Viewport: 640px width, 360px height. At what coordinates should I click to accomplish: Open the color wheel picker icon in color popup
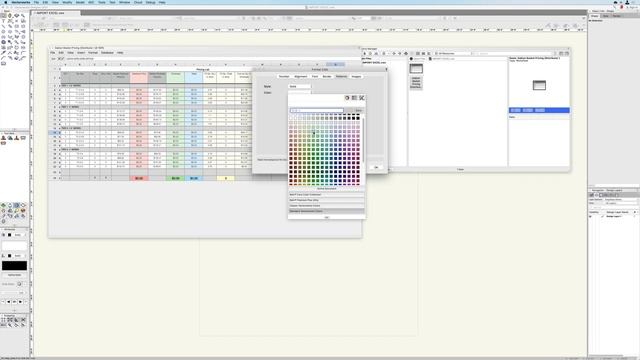(x=347, y=98)
